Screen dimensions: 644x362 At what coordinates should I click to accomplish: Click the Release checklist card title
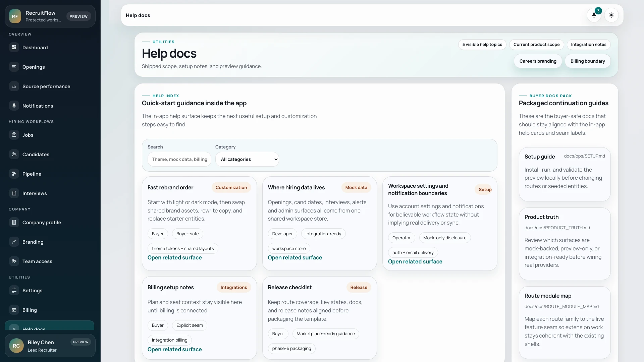[289, 288]
